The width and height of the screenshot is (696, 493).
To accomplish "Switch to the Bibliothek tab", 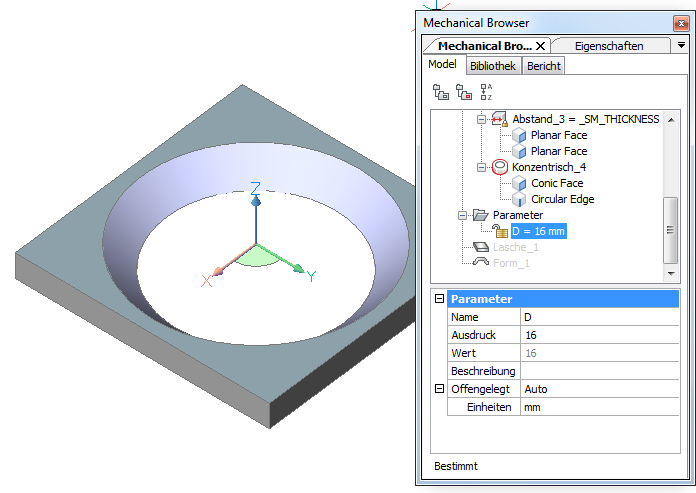I will pyautogui.click(x=492, y=66).
